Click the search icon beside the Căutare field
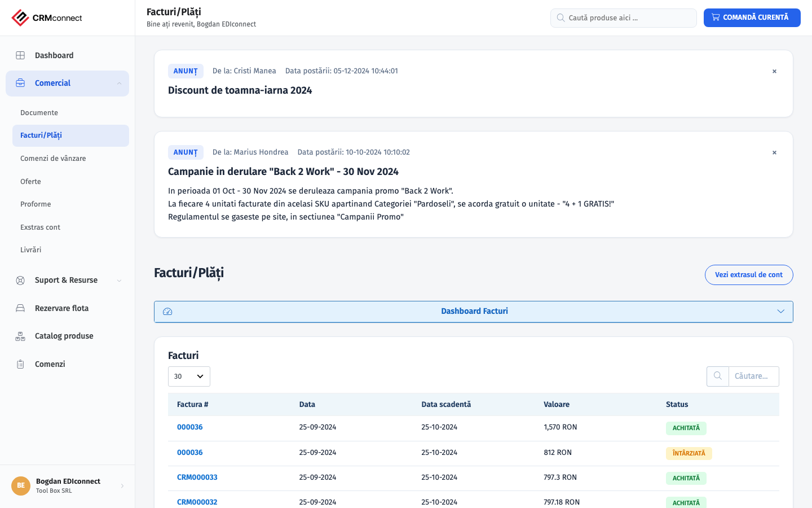812x508 pixels. 718,376
